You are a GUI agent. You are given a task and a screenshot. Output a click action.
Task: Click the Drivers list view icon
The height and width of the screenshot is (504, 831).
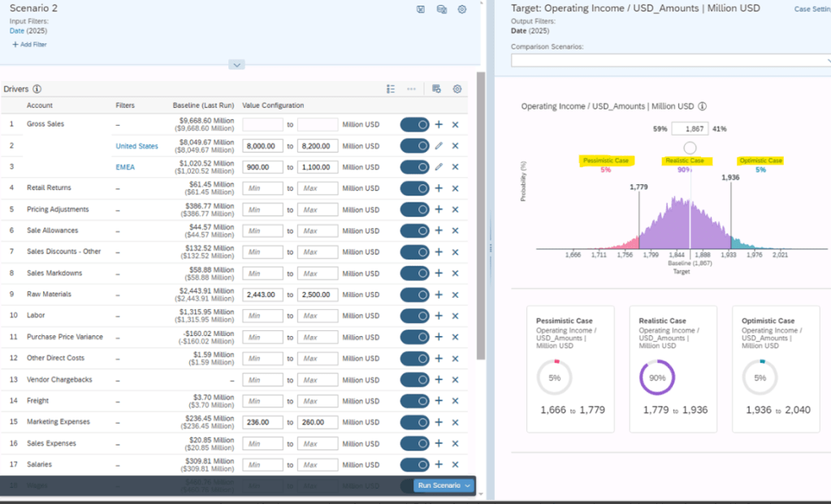[x=391, y=89]
